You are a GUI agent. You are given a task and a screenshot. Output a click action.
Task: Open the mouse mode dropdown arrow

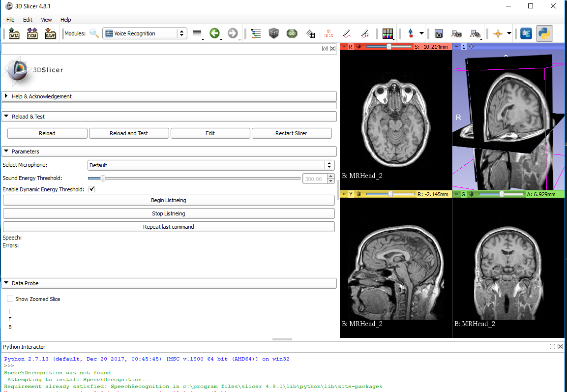(x=421, y=33)
